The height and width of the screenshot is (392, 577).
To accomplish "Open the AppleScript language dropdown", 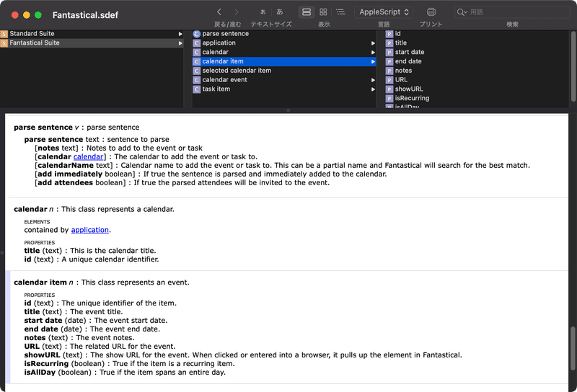I will pyautogui.click(x=384, y=12).
